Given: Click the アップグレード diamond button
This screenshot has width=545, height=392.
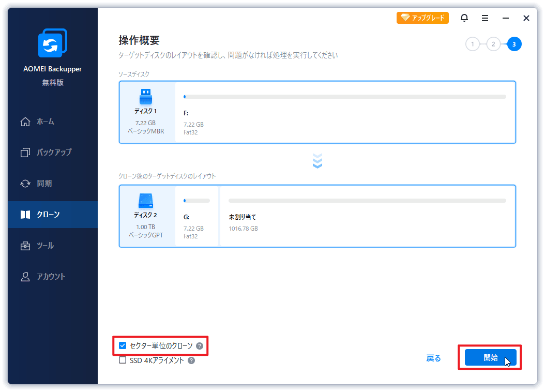Looking at the screenshot, I should point(422,18).
